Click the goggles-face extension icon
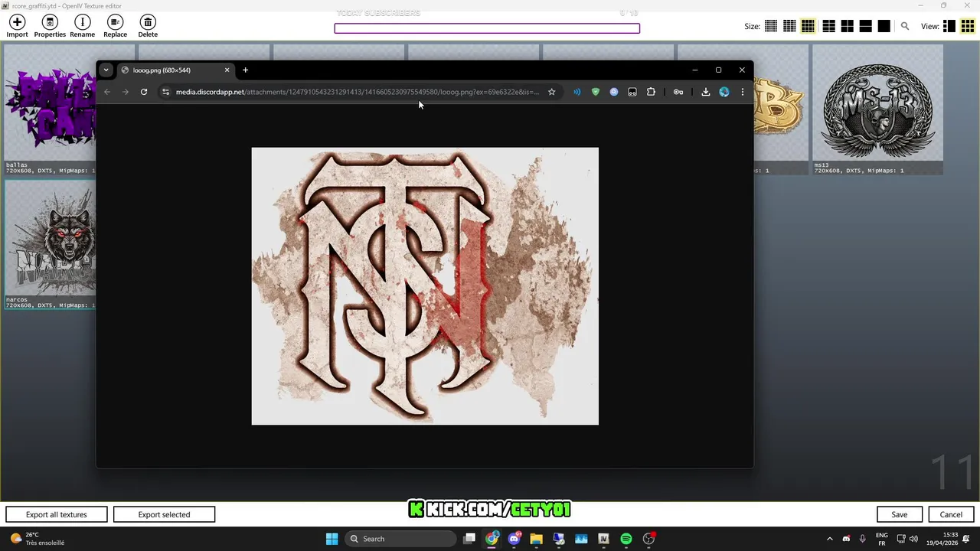 point(632,92)
